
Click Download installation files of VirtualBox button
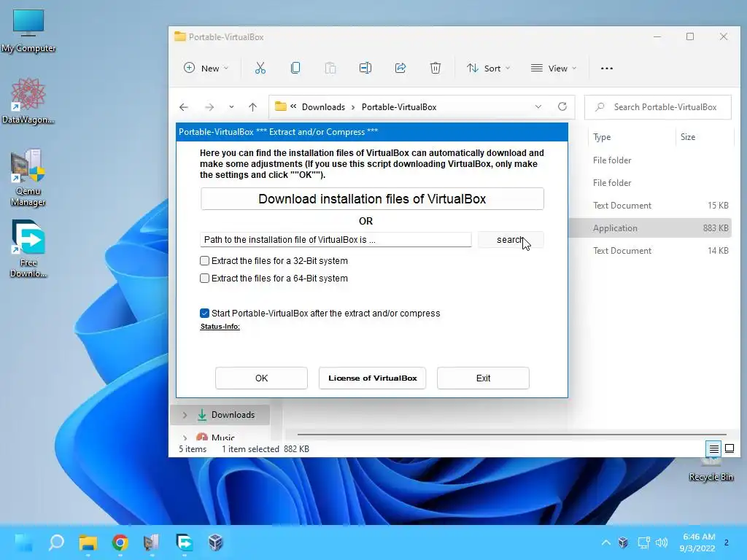[x=372, y=198]
